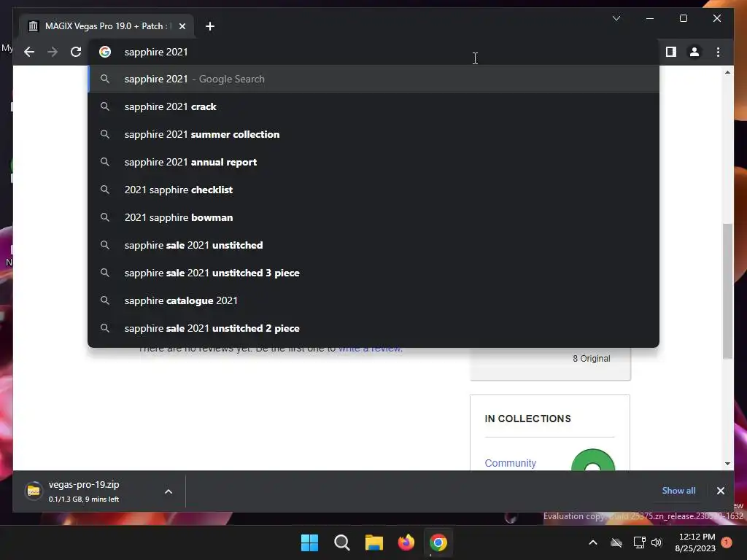
Task: Open the Chrome profile icon
Action: pos(694,52)
